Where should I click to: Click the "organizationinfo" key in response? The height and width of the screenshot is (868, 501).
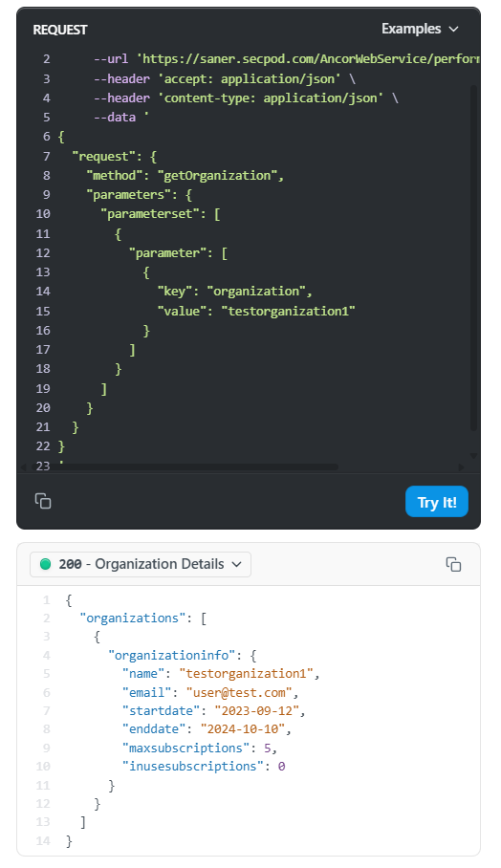[x=171, y=656]
